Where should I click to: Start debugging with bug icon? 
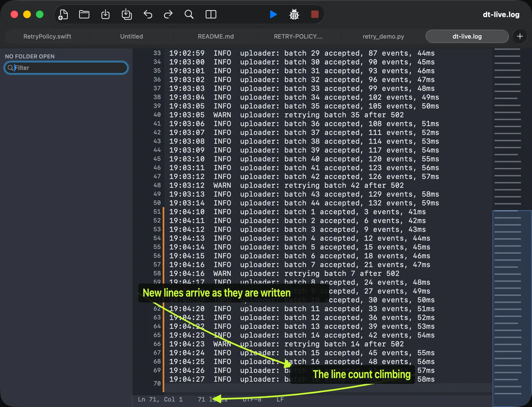294,14
